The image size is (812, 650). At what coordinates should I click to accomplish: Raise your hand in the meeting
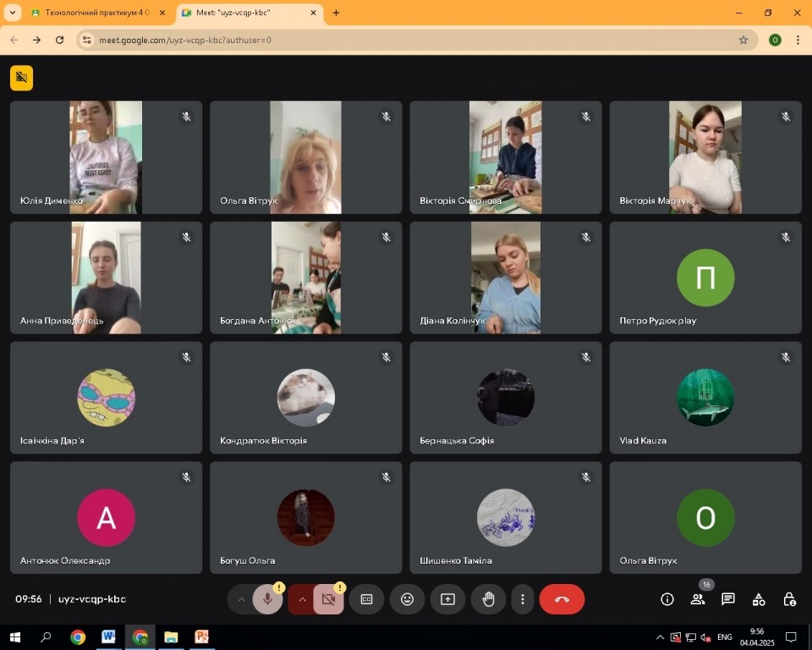pyautogui.click(x=488, y=599)
